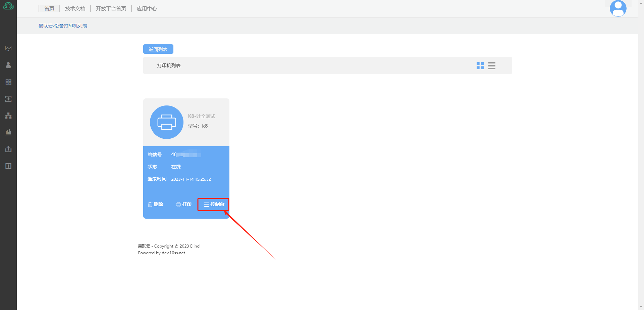
Task: Click the 返回列表 button
Action: [x=158, y=49]
